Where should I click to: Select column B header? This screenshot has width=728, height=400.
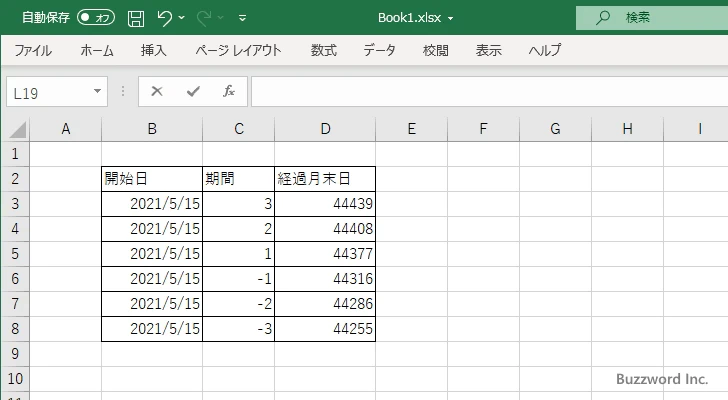[x=152, y=129]
